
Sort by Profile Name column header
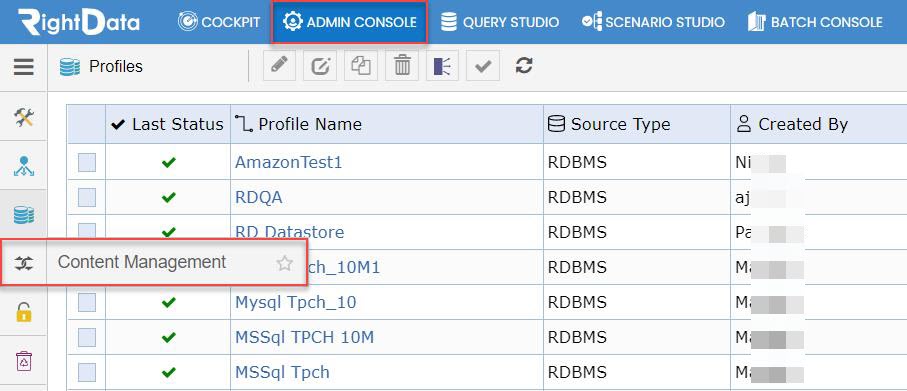pos(386,124)
